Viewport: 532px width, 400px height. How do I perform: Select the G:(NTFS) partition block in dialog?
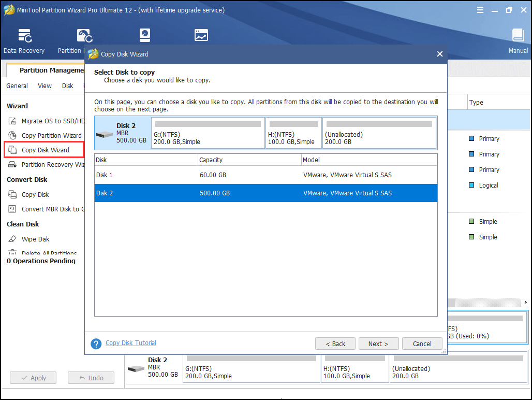point(208,133)
